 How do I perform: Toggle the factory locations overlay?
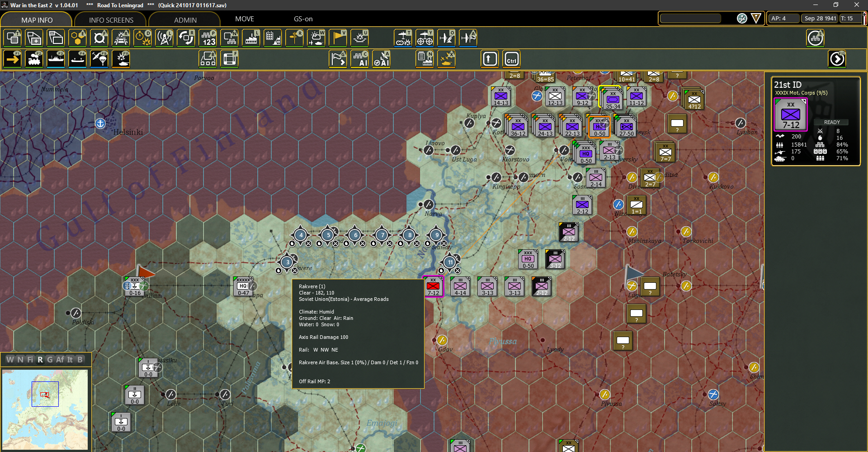tap(251, 38)
